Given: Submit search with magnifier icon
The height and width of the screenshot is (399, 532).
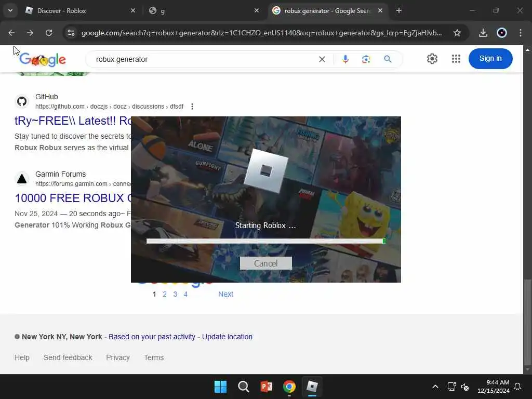Looking at the screenshot, I should pos(388,59).
